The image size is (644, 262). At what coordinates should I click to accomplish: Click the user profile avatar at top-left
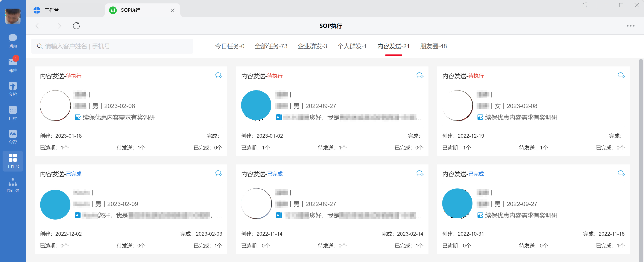[13, 16]
